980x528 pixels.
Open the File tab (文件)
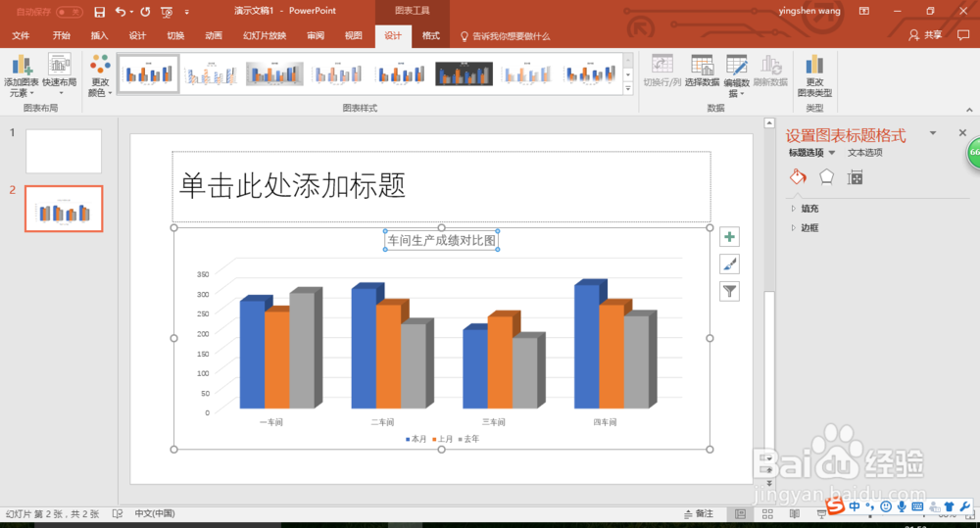click(x=21, y=35)
